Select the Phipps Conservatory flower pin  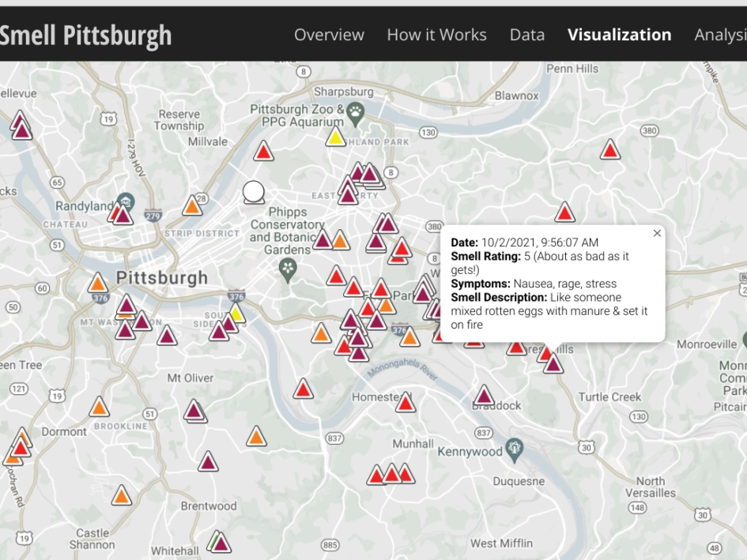pos(288,270)
